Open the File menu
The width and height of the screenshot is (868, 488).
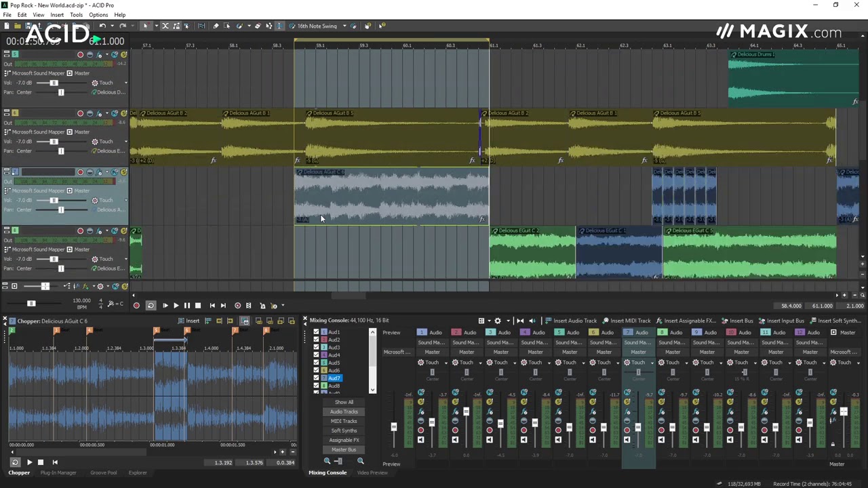(7, 15)
